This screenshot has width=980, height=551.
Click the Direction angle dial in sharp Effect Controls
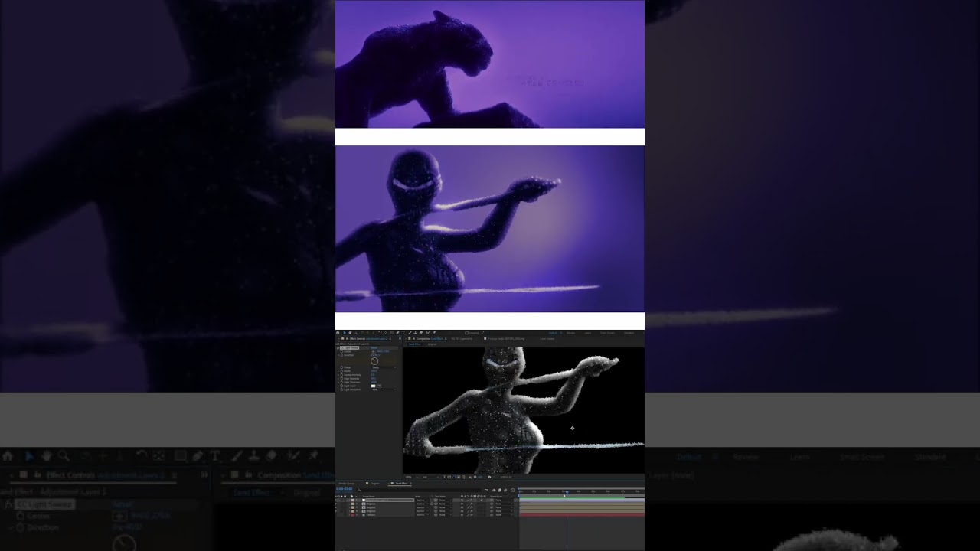[374, 361]
